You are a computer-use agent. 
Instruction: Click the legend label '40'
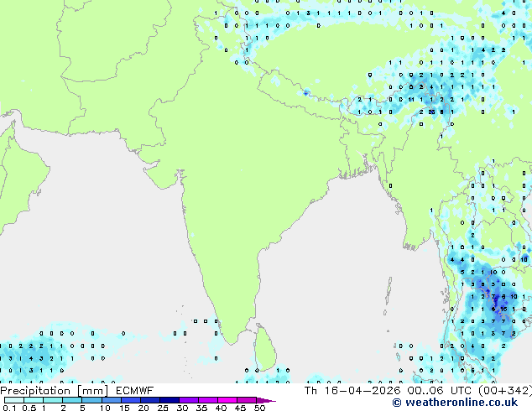click(x=221, y=408)
